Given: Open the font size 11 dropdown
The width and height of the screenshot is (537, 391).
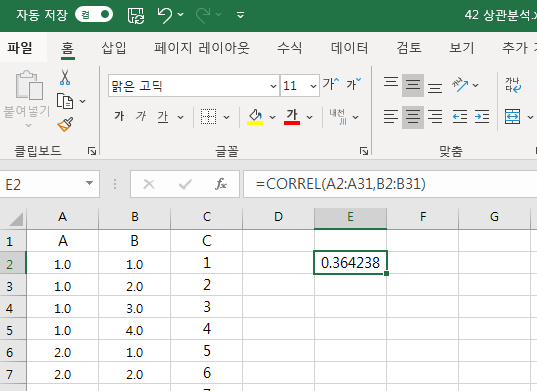Looking at the screenshot, I should coord(313,86).
